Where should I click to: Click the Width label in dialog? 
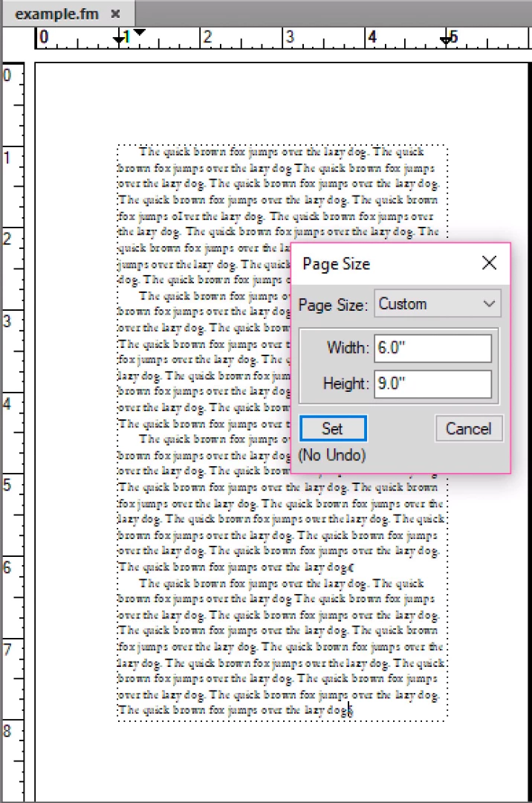pos(348,348)
